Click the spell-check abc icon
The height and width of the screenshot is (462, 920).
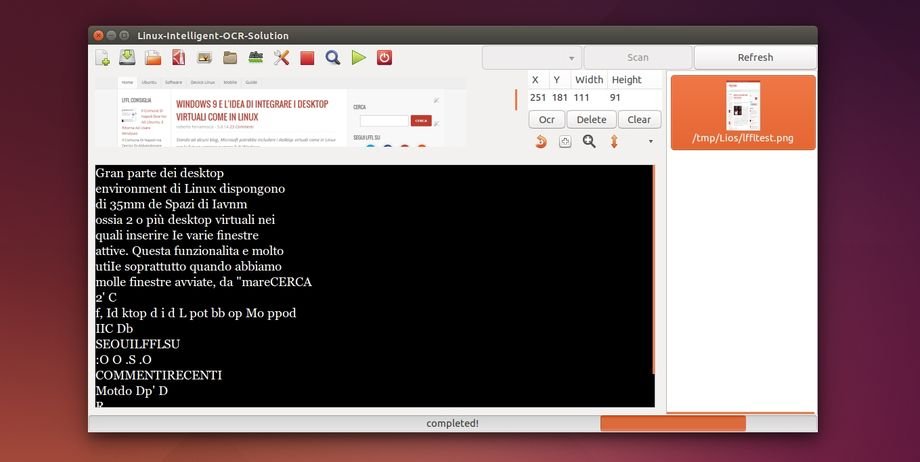pyautogui.click(x=256, y=58)
